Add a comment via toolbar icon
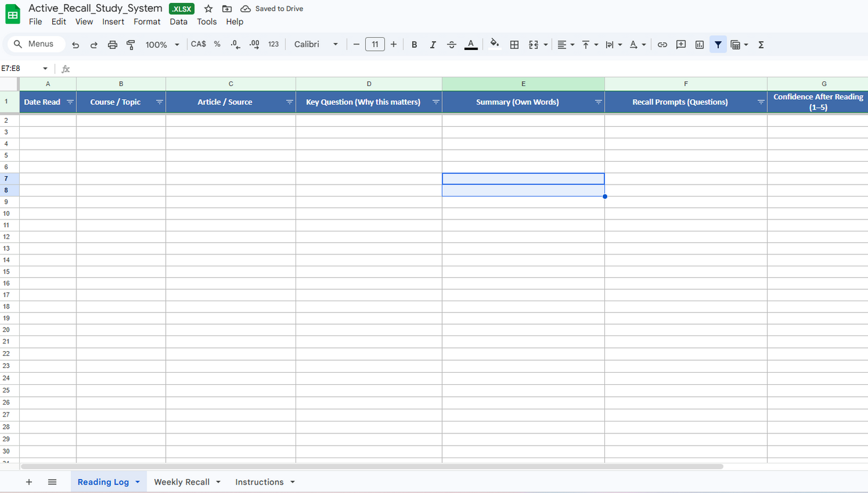Image resolution: width=868 pixels, height=493 pixels. point(681,44)
